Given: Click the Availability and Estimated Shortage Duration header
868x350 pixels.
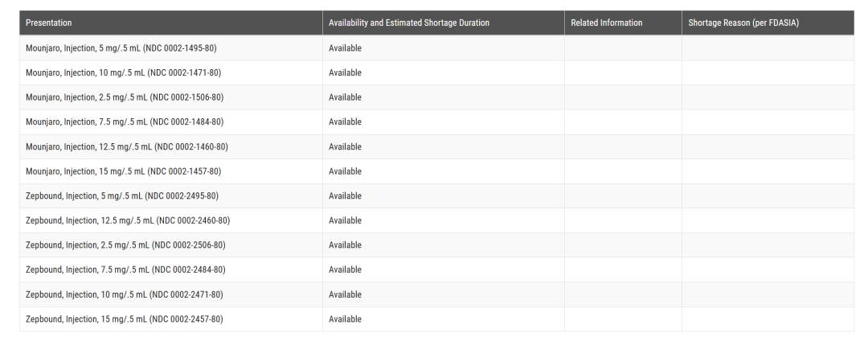Looking at the screenshot, I should (408, 23).
